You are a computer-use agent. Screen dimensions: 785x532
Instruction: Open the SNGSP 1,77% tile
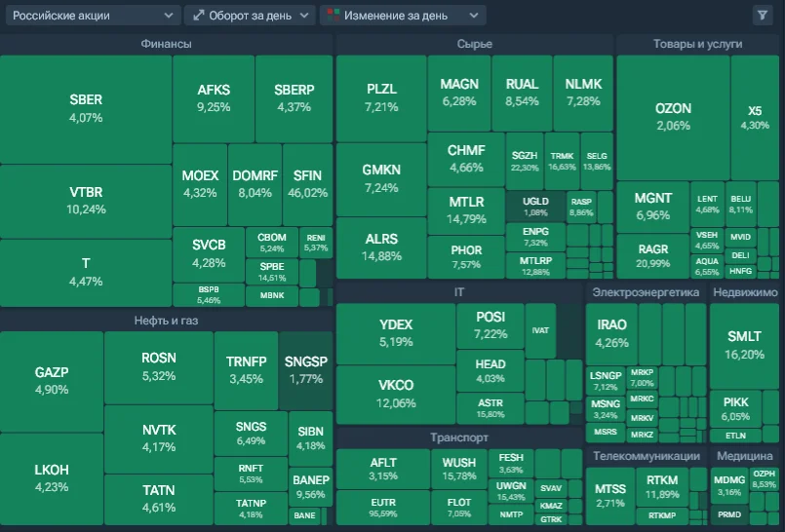point(306,370)
